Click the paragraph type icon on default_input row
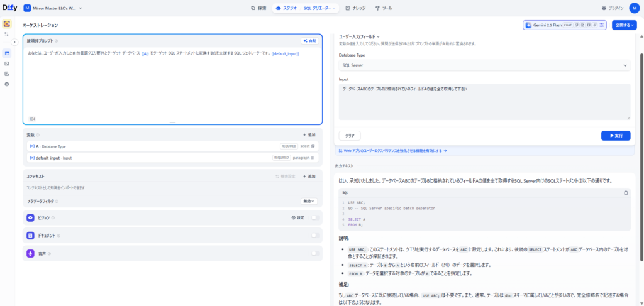Viewport: 644px width, 306px height. pos(313,158)
